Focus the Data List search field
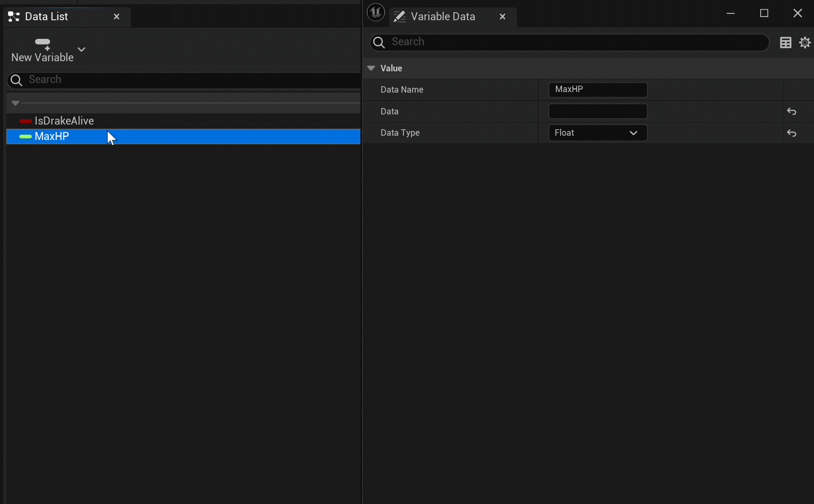This screenshot has width=814, height=504. pyautogui.click(x=184, y=80)
